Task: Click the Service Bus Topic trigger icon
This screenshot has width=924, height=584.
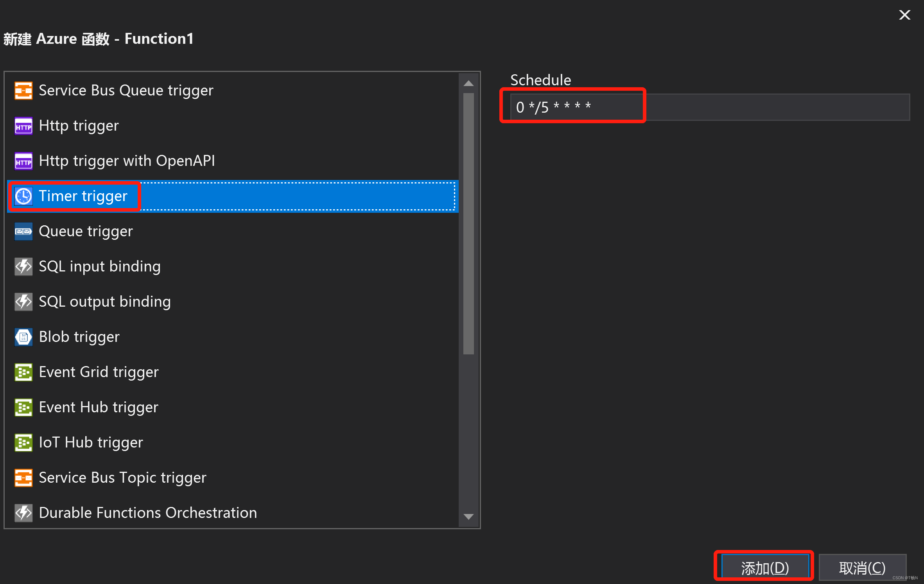Action: click(x=23, y=478)
